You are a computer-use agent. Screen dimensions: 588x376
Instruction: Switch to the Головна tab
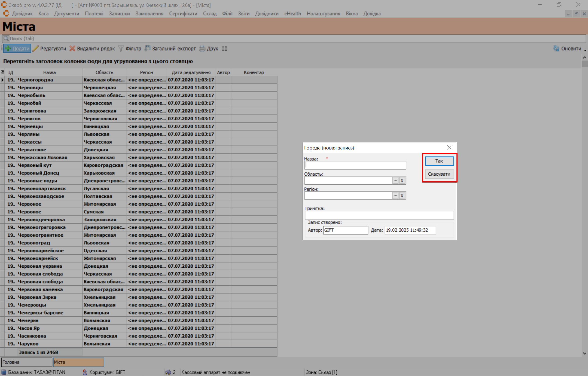coord(26,362)
